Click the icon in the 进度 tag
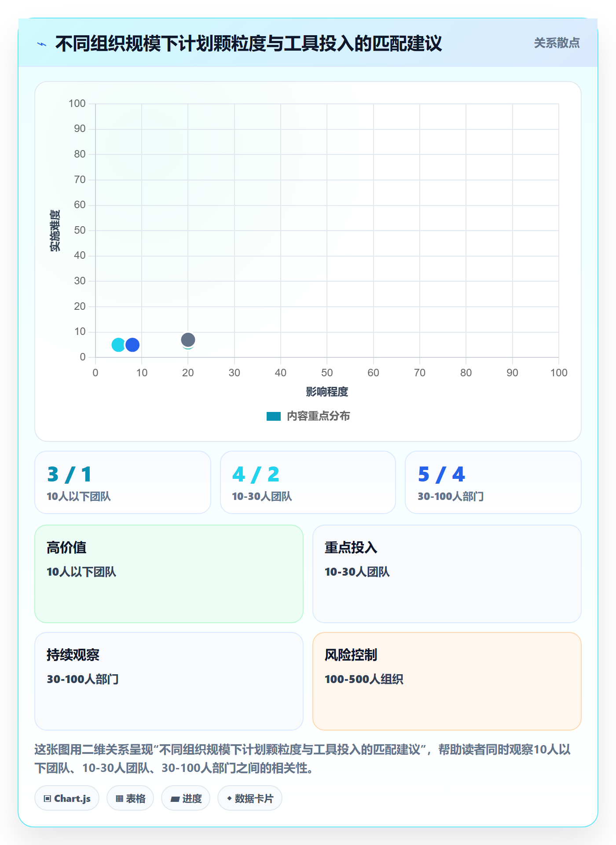Viewport: 616px width, 845px height. [175, 799]
